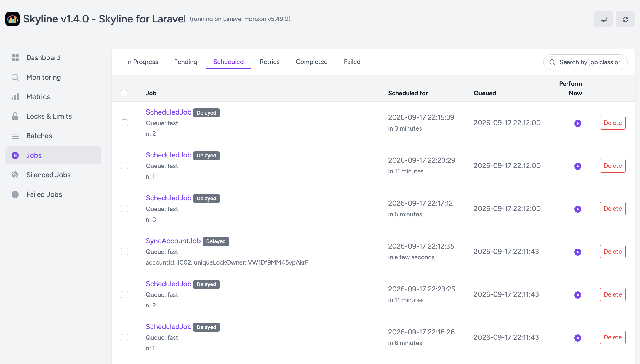Perform now the job scheduled for 22:17:12
Screen dimensions: 640x364
click(x=578, y=209)
